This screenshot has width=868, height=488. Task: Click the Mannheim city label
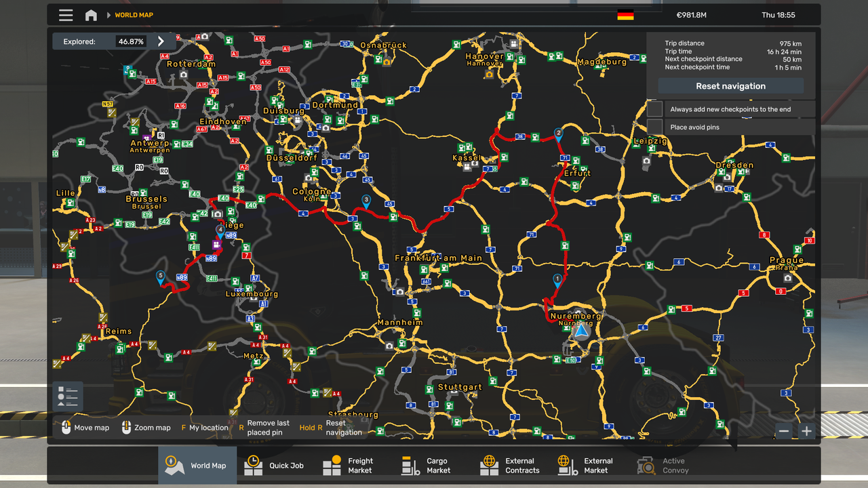tap(400, 322)
